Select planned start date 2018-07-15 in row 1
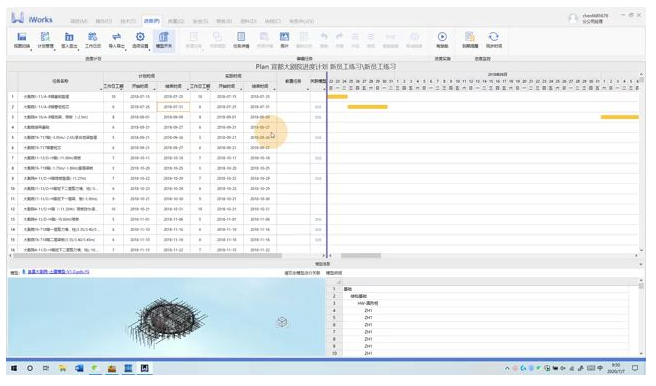Image resolution: width=656 pixels, height=386 pixels. coord(140,97)
